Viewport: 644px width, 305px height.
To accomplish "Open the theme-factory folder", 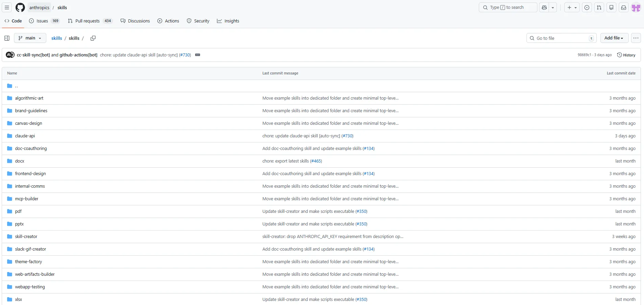I will [x=29, y=261].
